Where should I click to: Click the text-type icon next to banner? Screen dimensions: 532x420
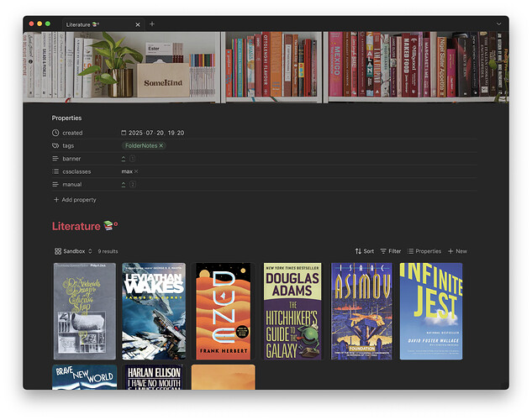[x=55, y=159]
